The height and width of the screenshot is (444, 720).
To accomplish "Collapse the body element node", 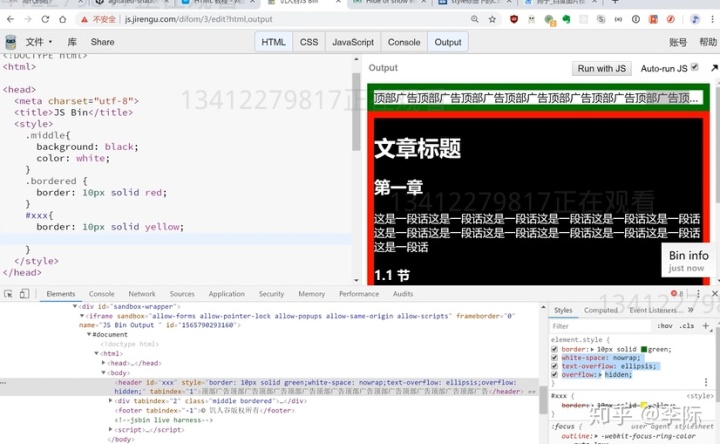I will (104, 373).
